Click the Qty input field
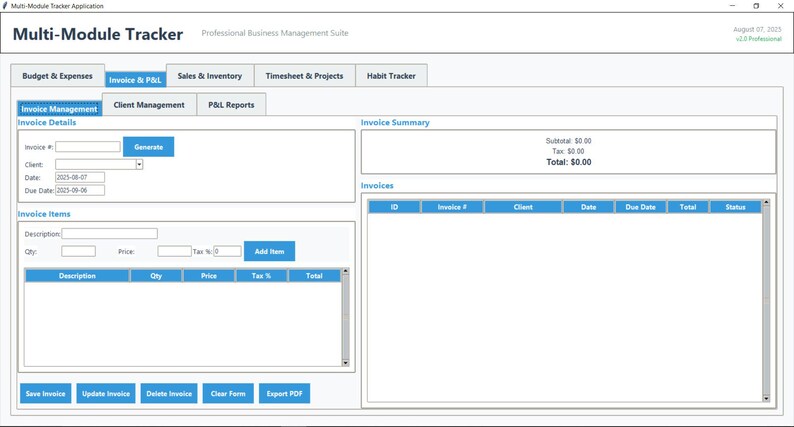The image size is (794, 427). [78, 251]
